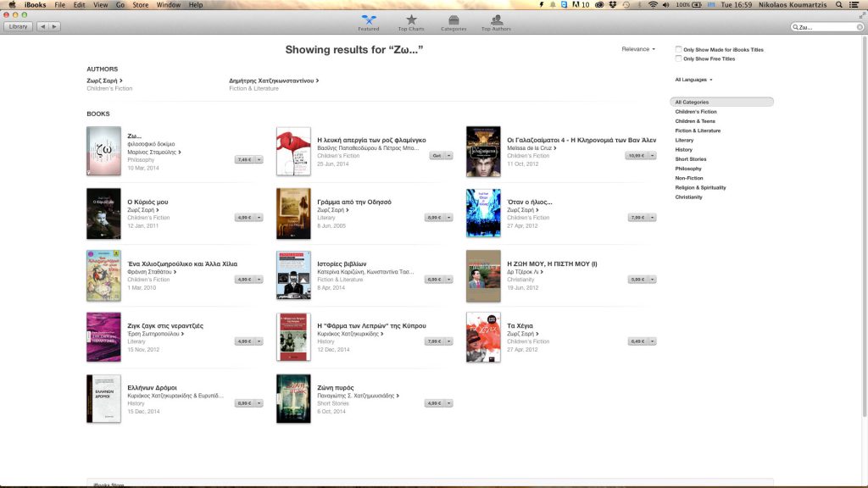The height and width of the screenshot is (488, 868).
Task: Click the volume icon in menu bar
Action: point(666,4)
